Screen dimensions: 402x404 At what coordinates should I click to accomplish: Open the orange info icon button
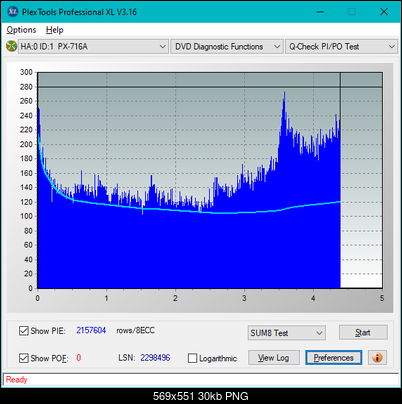tap(377, 358)
